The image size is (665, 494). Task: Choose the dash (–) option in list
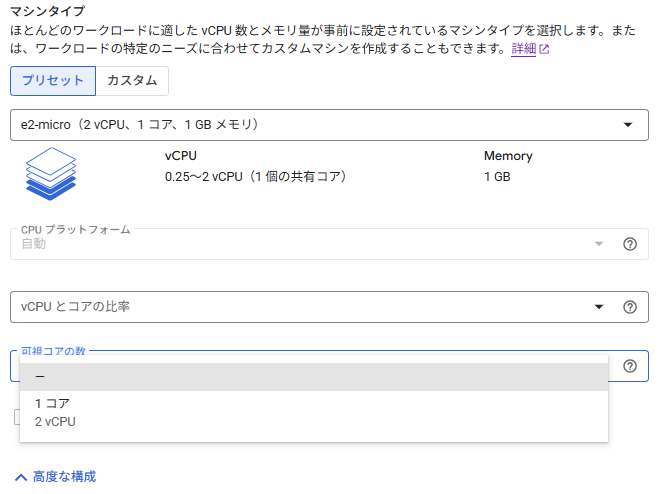point(313,376)
